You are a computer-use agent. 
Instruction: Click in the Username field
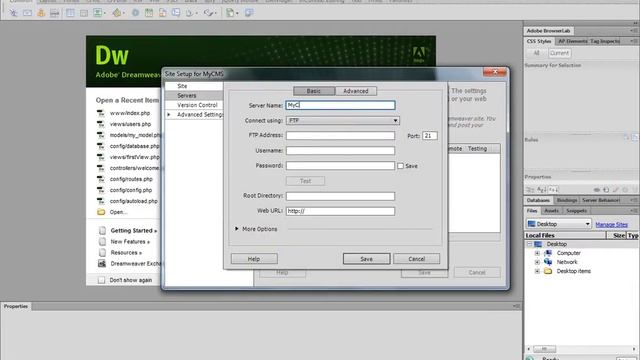point(340,151)
